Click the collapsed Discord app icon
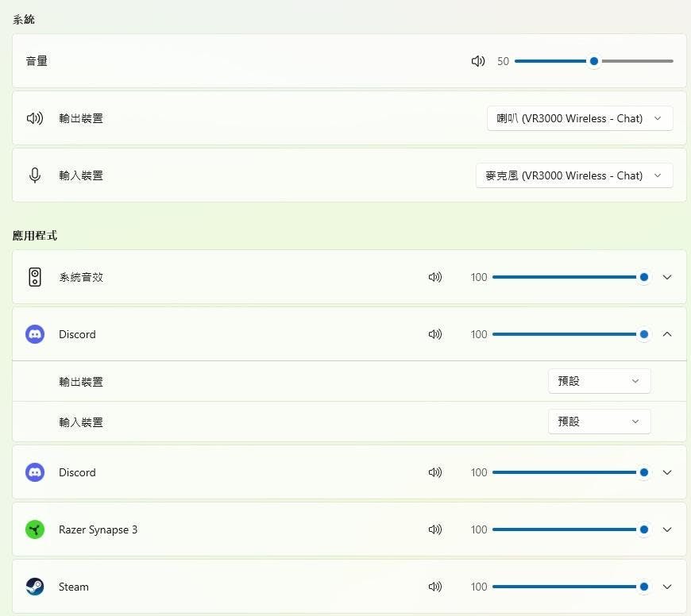This screenshot has height=616, width=691. tap(35, 472)
